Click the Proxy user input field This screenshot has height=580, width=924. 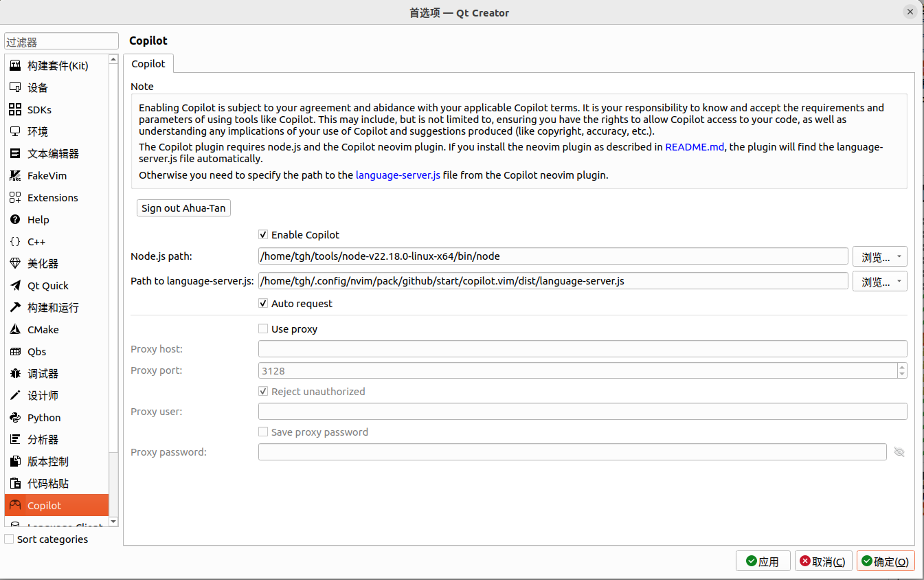[x=583, y=412]
